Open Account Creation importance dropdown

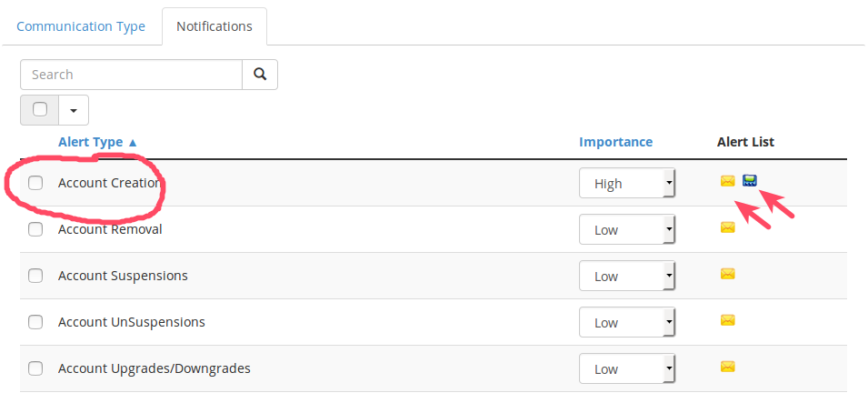pos(627,183)
